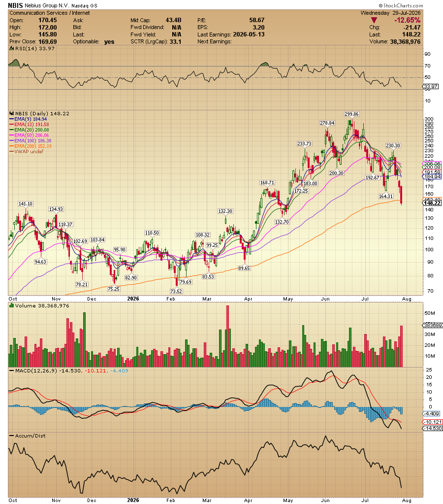Click the 73.52 low price label
The width and height of the screenshot is (443, 504).
pyautogui.click(x=176, y=291)
